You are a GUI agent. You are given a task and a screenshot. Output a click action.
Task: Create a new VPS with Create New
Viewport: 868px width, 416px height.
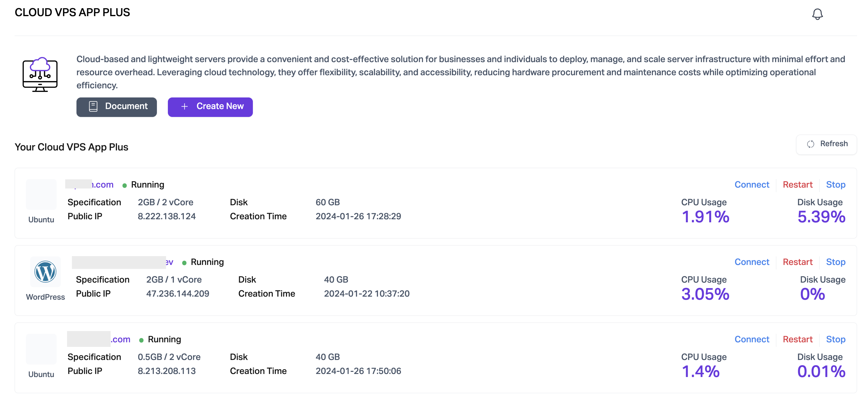point(210,107)
